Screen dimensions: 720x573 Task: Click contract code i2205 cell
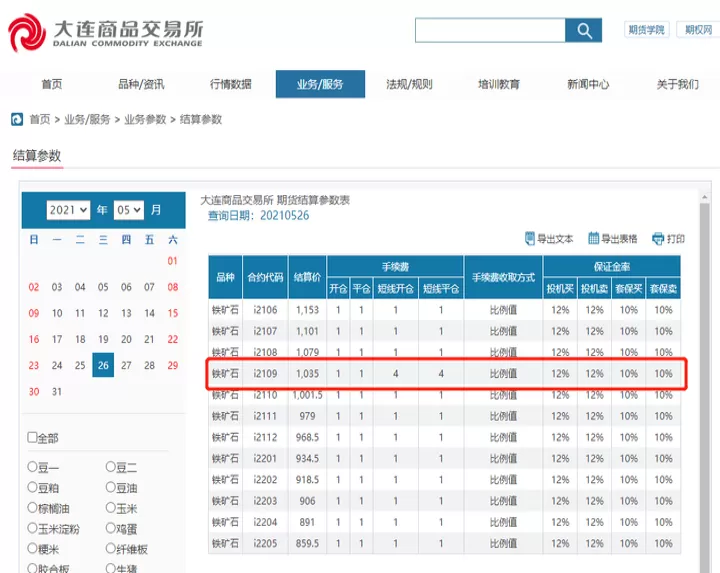pyautogui.click(x=265, y=543)
